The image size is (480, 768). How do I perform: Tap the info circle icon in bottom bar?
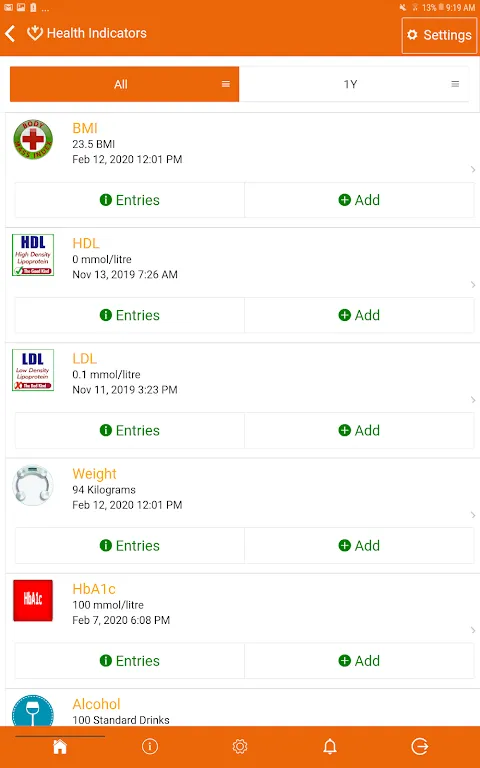[x=149, y=746]
